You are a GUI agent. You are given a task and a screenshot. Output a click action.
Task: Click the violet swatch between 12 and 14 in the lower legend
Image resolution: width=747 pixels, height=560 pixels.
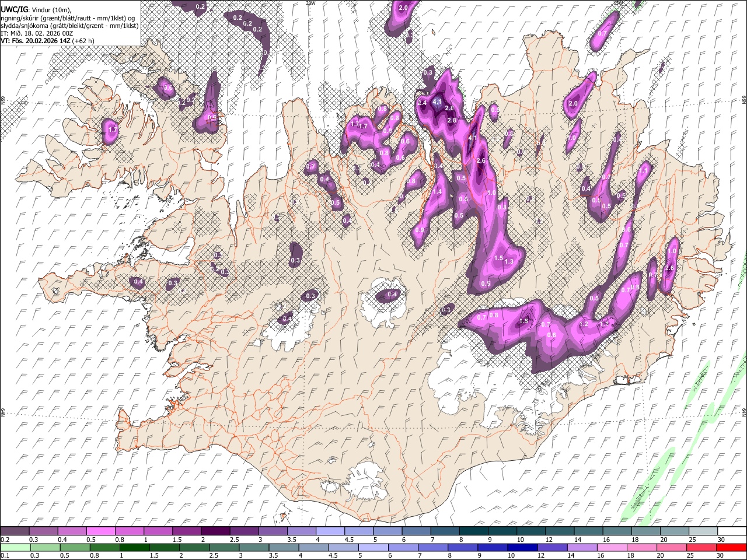(552, 548)
